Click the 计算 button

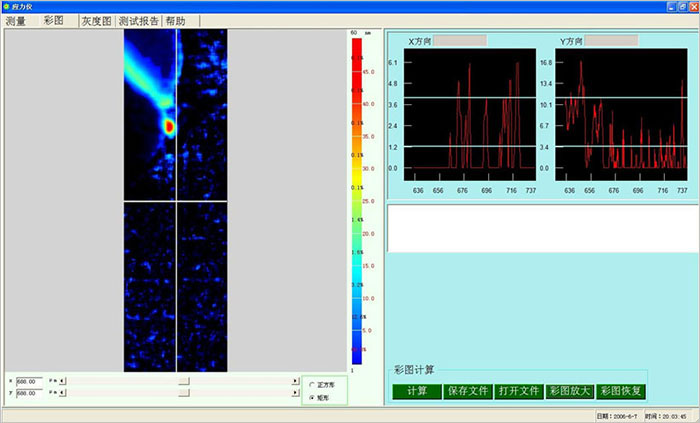417,391
